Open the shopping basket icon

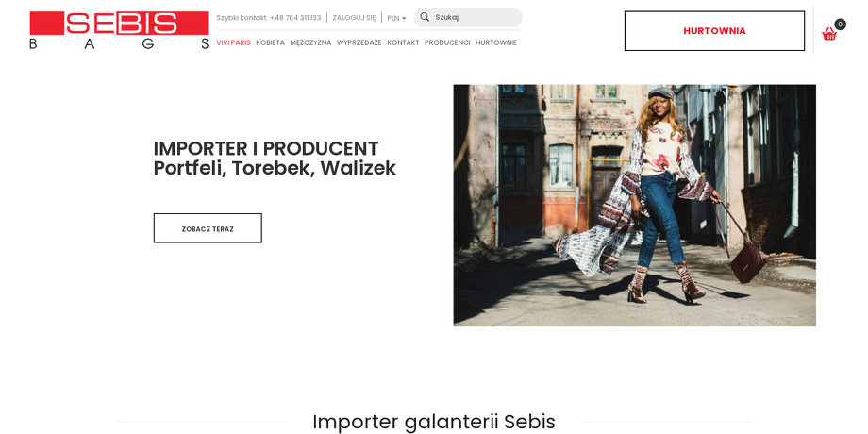(828, 34)
